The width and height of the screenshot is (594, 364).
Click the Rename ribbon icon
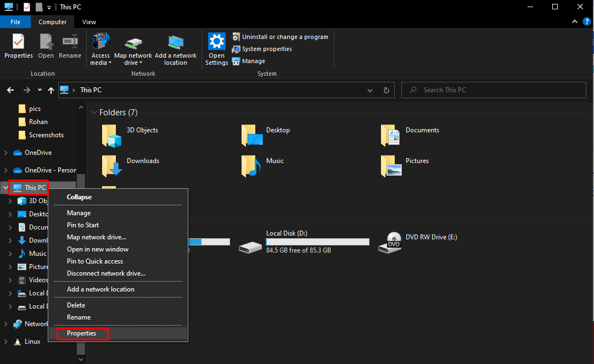pyautogui.click(x=70, y=46)
